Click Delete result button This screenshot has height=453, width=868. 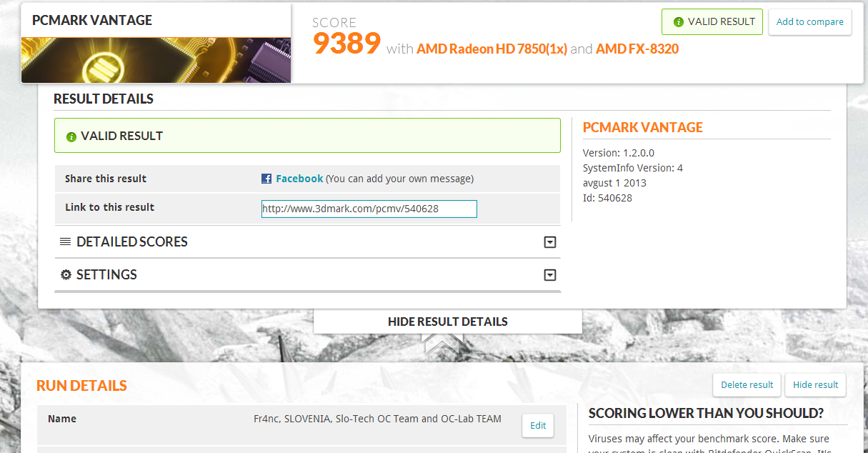pos(747,385)
